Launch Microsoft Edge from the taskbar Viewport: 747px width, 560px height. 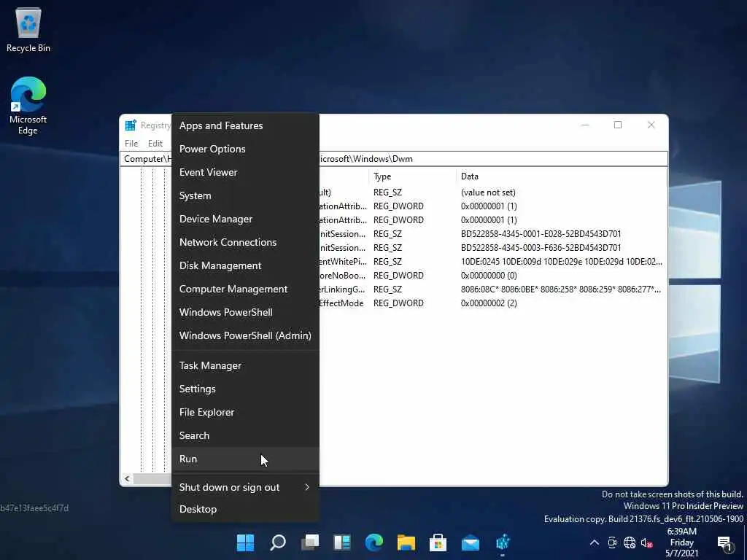tap(374, 542)
